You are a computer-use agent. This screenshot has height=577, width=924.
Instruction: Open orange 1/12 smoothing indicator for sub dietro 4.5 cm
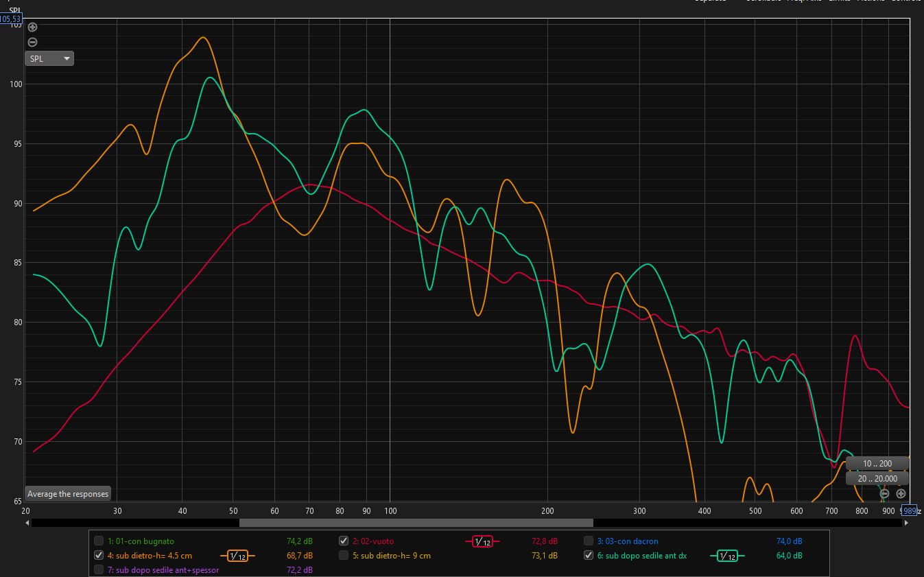coord(237,556)
